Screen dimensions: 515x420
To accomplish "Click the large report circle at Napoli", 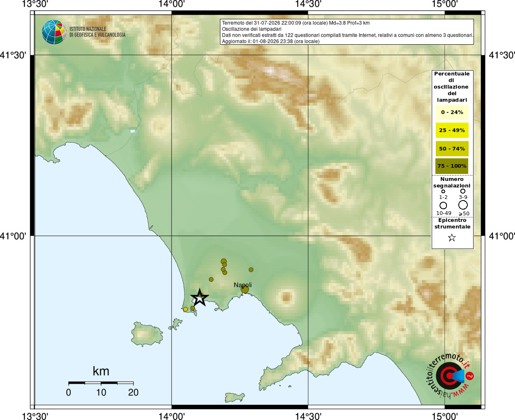I will (245, 290).
